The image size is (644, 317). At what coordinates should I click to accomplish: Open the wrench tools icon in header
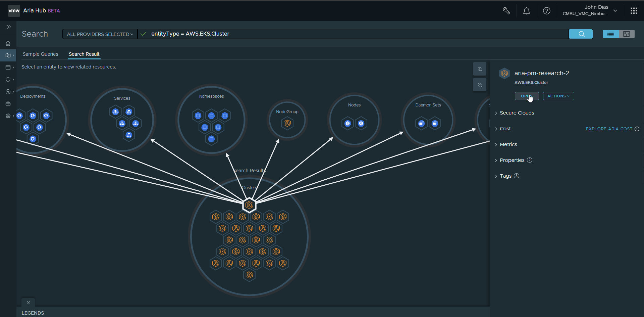pyautogui.click(x=506, y=11)
